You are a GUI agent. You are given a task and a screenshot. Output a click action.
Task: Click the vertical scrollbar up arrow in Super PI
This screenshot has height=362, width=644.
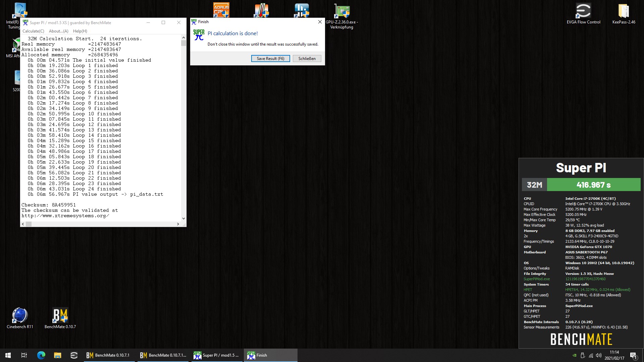[183, 38]
